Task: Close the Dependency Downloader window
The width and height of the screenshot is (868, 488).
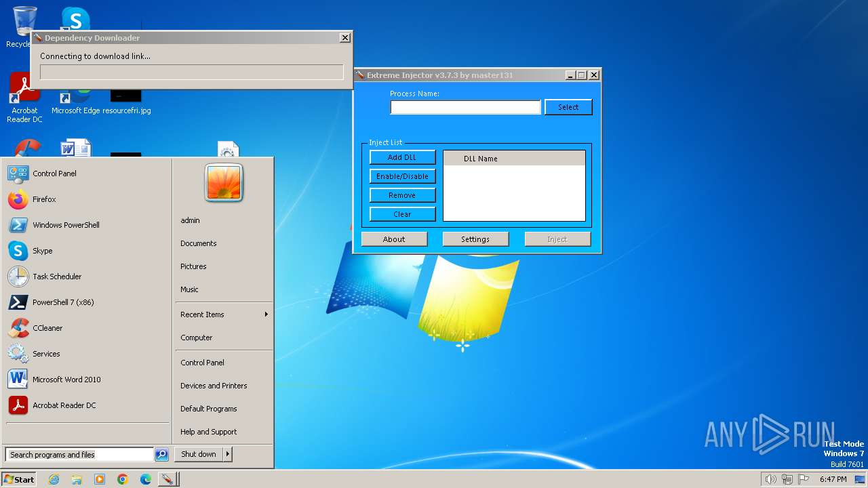Action: [344, 38]
